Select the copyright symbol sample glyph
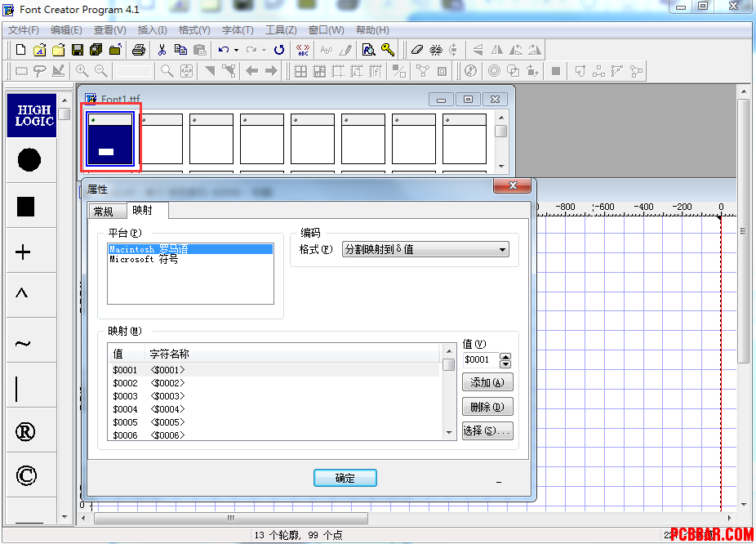This screenshot has height=544, width=756. pyautogui.click(x=26, y=475)
